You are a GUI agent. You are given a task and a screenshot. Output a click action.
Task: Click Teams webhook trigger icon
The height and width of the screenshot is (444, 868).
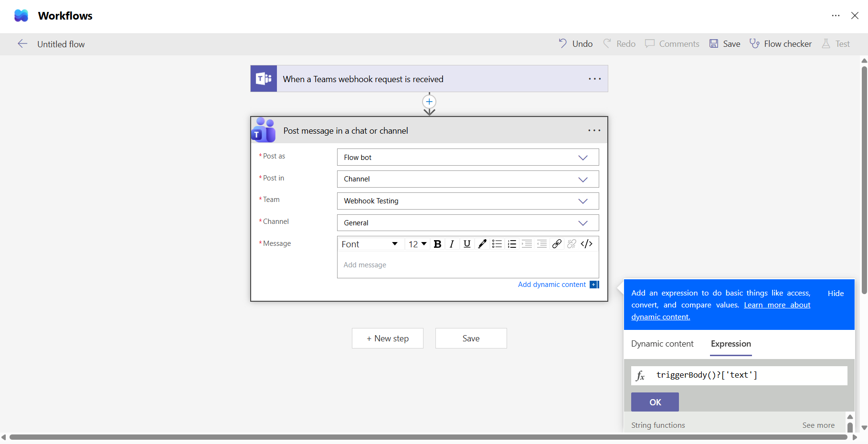click(264, 79)
